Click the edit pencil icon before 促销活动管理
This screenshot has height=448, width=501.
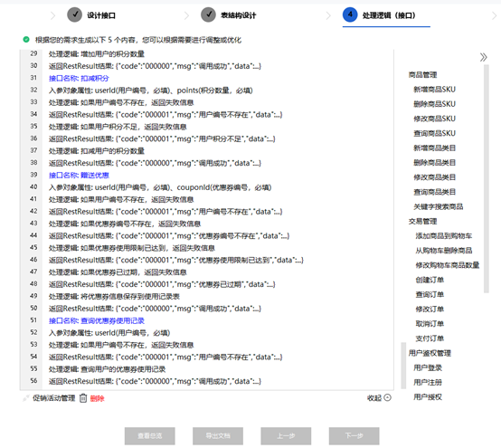25,398
